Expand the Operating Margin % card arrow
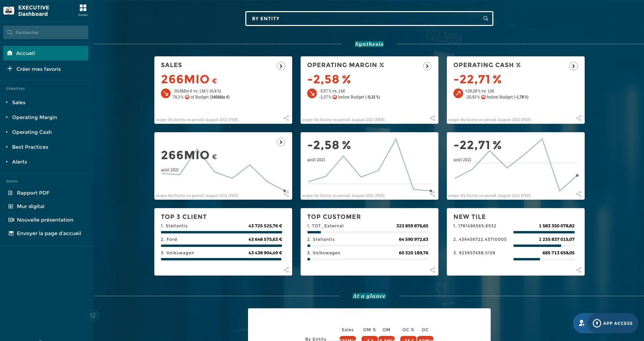The height and width of the screenshot is (341, 644). [x=427, y=66]
